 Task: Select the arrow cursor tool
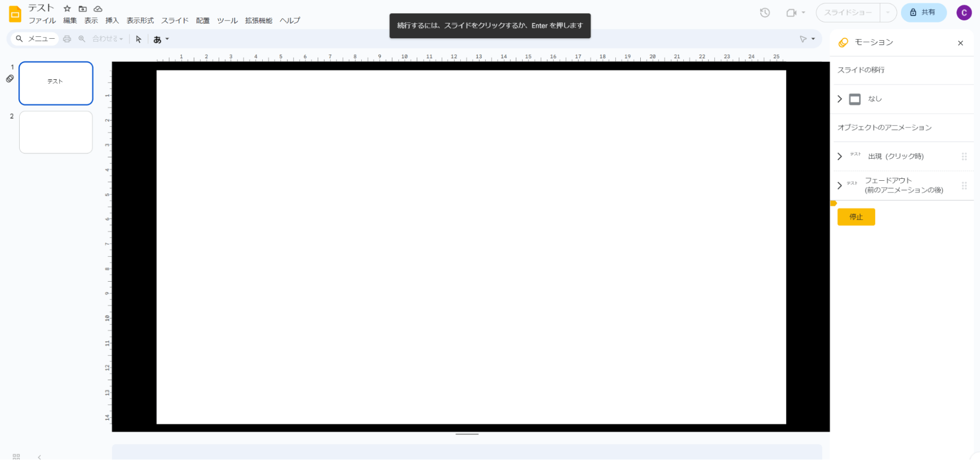(x=139, y=39)
